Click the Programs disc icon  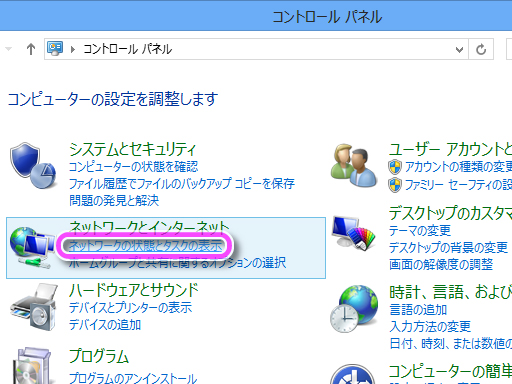pos(33,365)
